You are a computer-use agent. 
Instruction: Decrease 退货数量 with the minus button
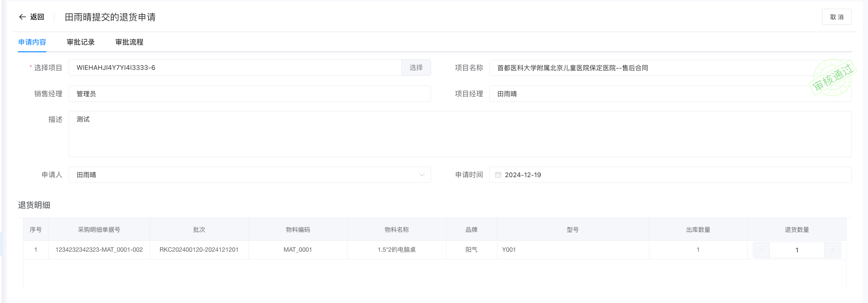point(761,250)
